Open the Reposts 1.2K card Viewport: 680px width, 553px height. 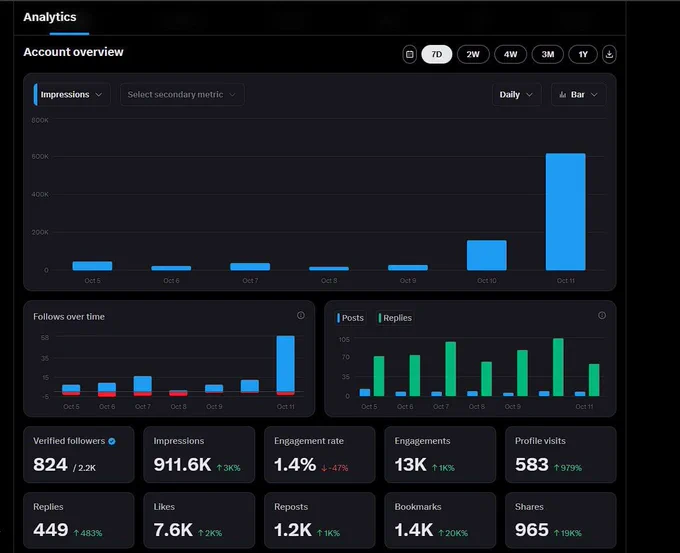coord(320,520)
